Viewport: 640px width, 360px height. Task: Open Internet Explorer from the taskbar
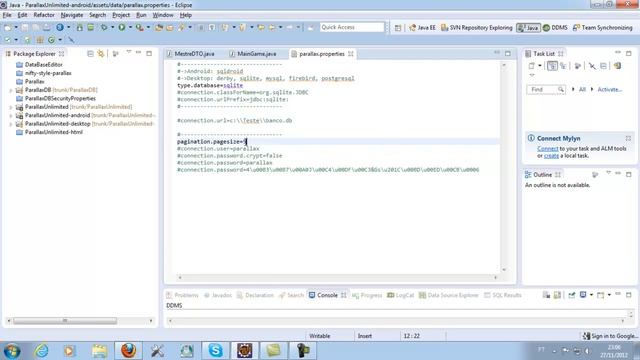pos(42,351)
